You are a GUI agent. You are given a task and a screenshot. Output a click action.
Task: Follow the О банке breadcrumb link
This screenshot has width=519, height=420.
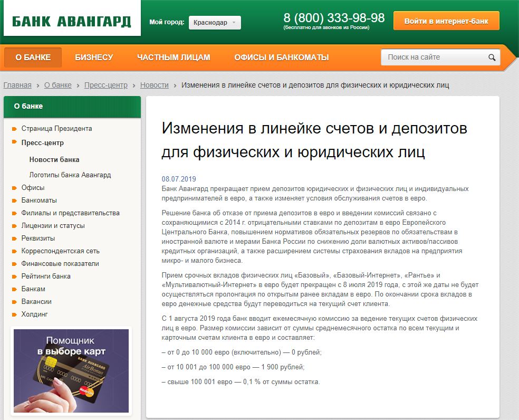click(x=58, y=85)
